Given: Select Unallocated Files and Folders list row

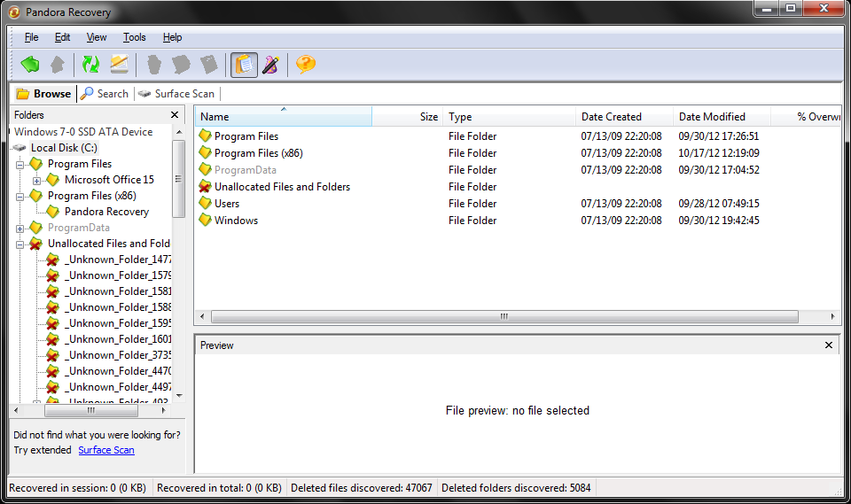Looking at the screenshot, I should (x=282, y=186).
